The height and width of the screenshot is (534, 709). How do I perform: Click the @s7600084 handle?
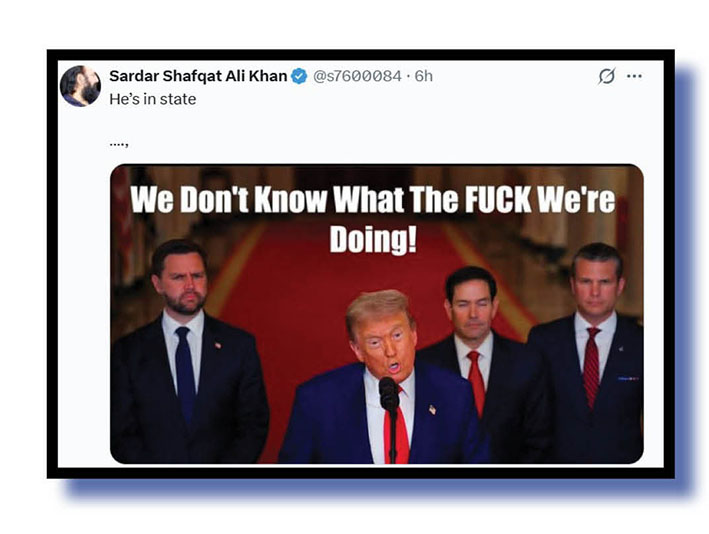pos(359,76)
